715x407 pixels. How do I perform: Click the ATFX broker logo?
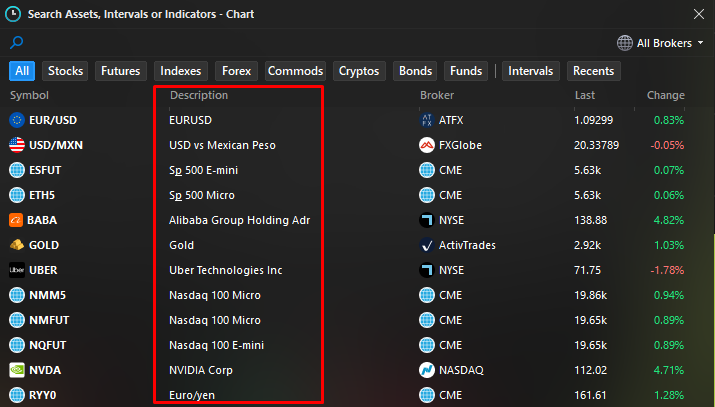427,120
